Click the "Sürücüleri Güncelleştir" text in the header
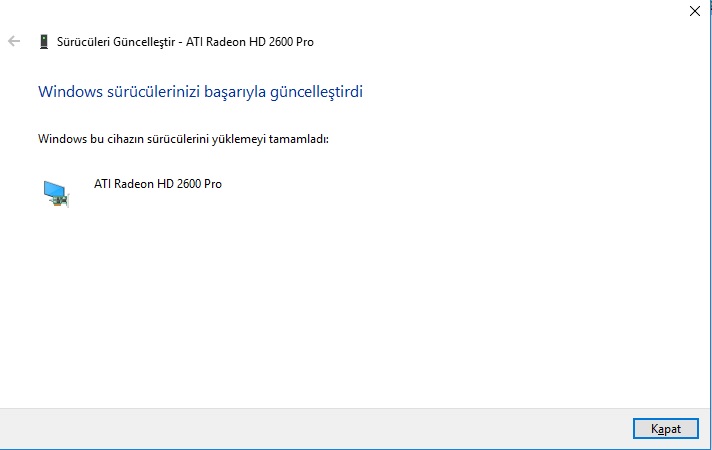 [x=116, y=42]
